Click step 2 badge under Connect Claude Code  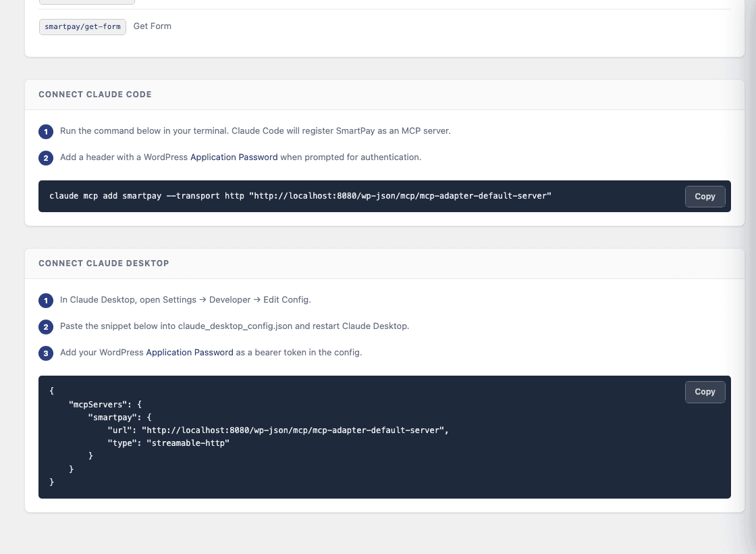tap(46, 158)
